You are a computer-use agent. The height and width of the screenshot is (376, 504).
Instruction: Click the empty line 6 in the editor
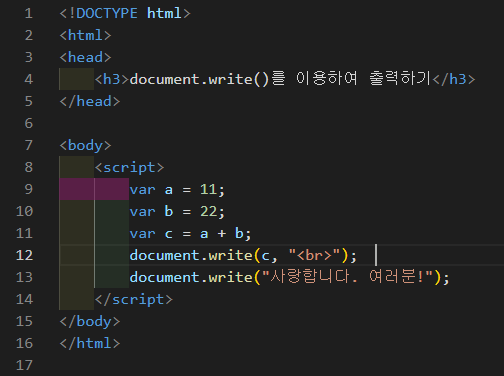pyautogui.click(x=281, y=123)
